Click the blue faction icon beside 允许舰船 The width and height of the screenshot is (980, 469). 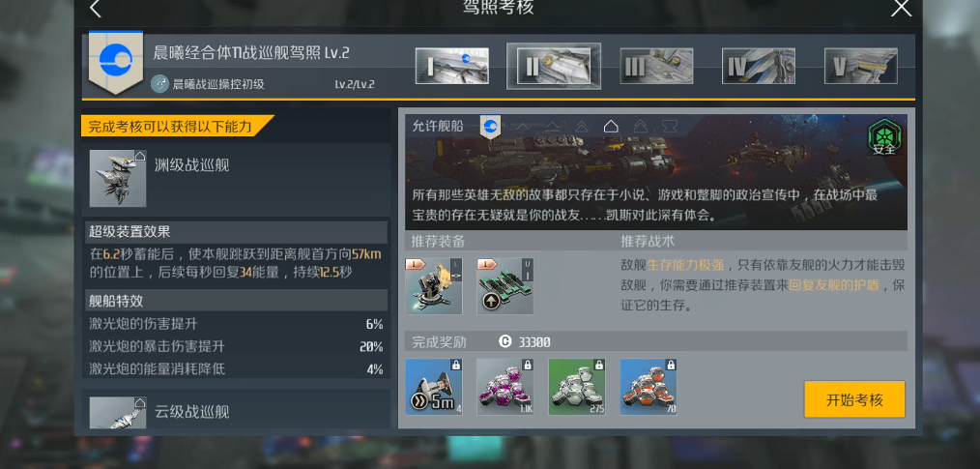pos(490,127)
